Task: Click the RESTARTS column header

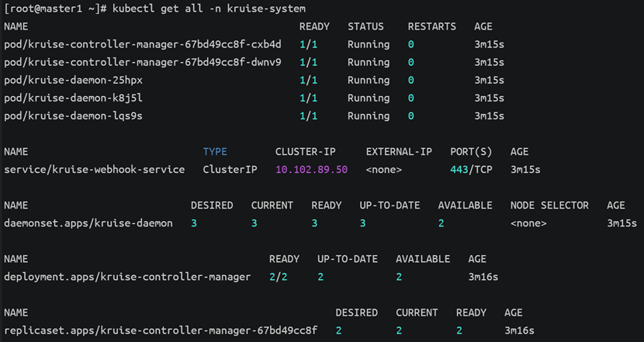Action: click(431, 26)
